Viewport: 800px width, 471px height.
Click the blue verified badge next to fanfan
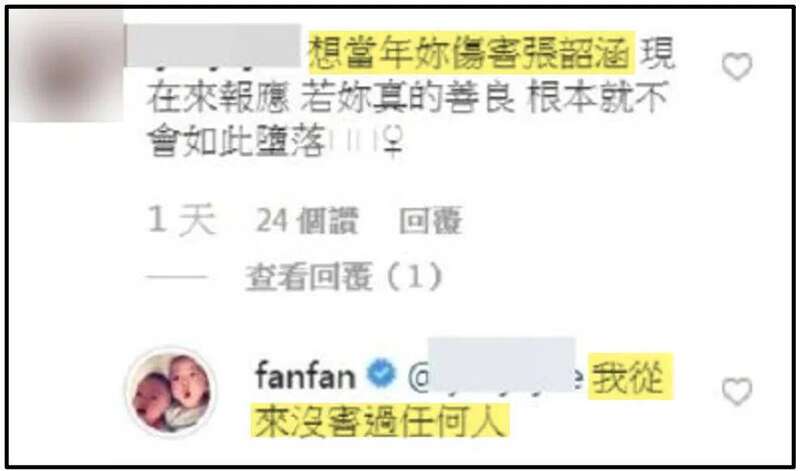[382, 373]
